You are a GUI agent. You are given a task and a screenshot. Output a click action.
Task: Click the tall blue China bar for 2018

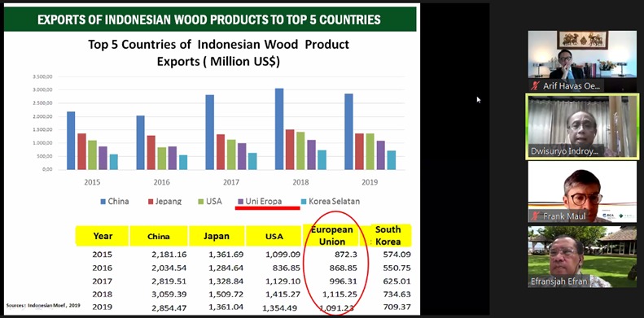pyautogui.click(x=279, y=129)
